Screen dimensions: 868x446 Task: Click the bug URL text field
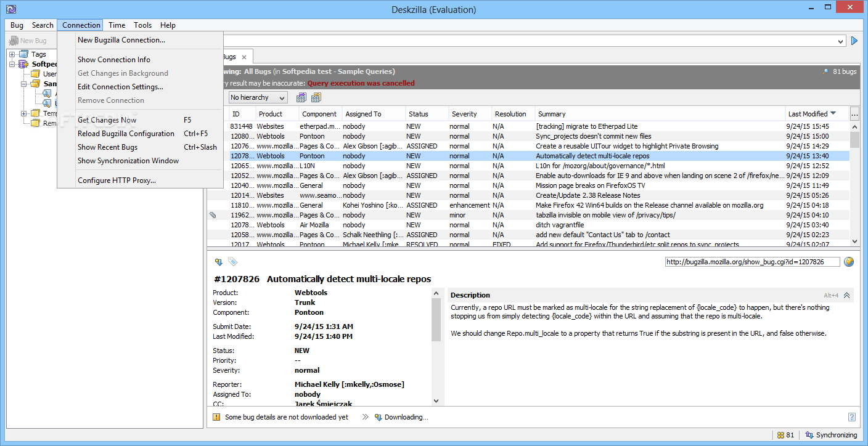tap(753, 262)
